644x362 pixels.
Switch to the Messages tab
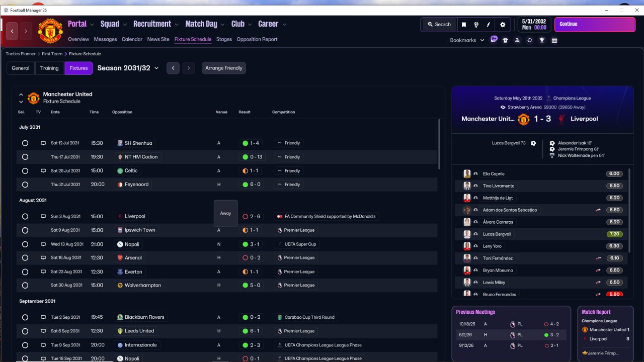click(x=105, y=39)
